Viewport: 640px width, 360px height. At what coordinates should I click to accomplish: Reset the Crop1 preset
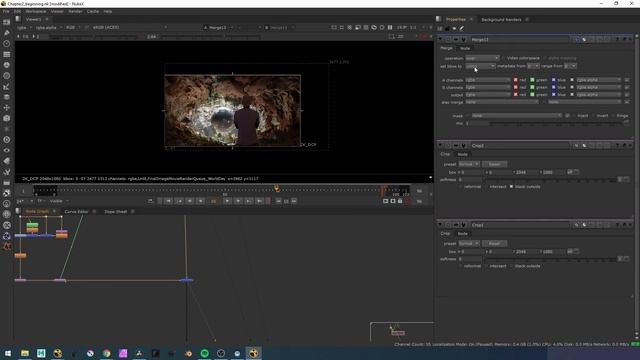[494, 244]
